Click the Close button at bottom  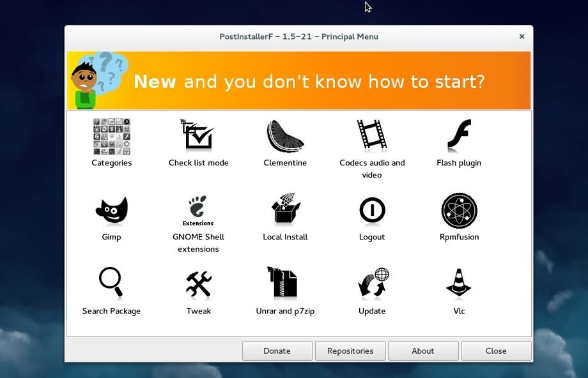click(496, 351)
